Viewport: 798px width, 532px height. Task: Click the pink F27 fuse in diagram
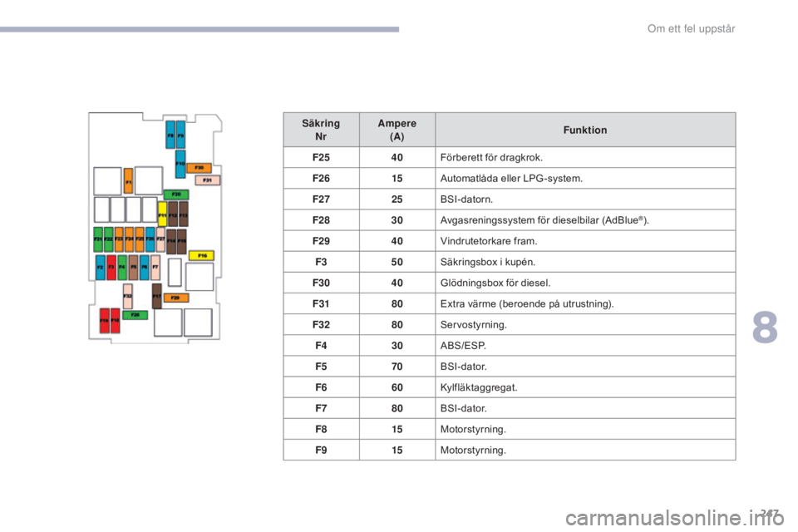[x=160, y=239]
